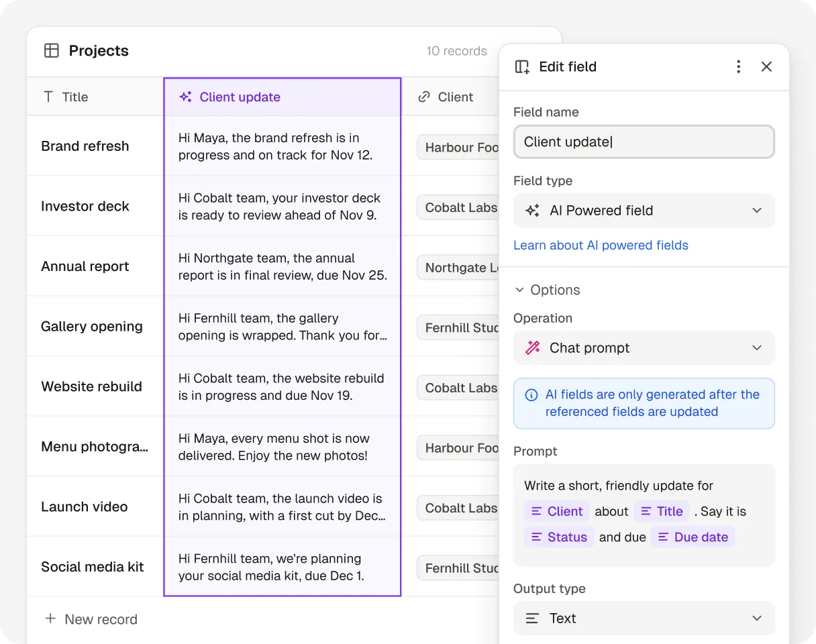
Task: Click the info icon in the AI fields notice
Action: click(x=531, y=394)
